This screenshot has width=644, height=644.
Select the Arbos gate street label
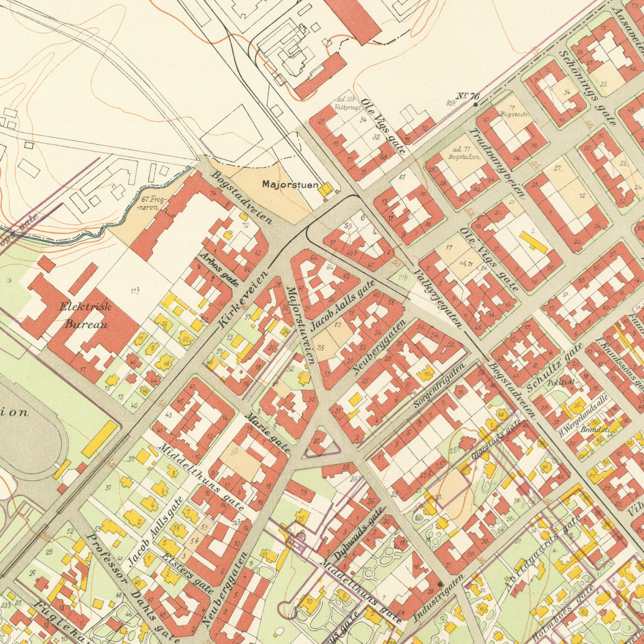point(218,269)
